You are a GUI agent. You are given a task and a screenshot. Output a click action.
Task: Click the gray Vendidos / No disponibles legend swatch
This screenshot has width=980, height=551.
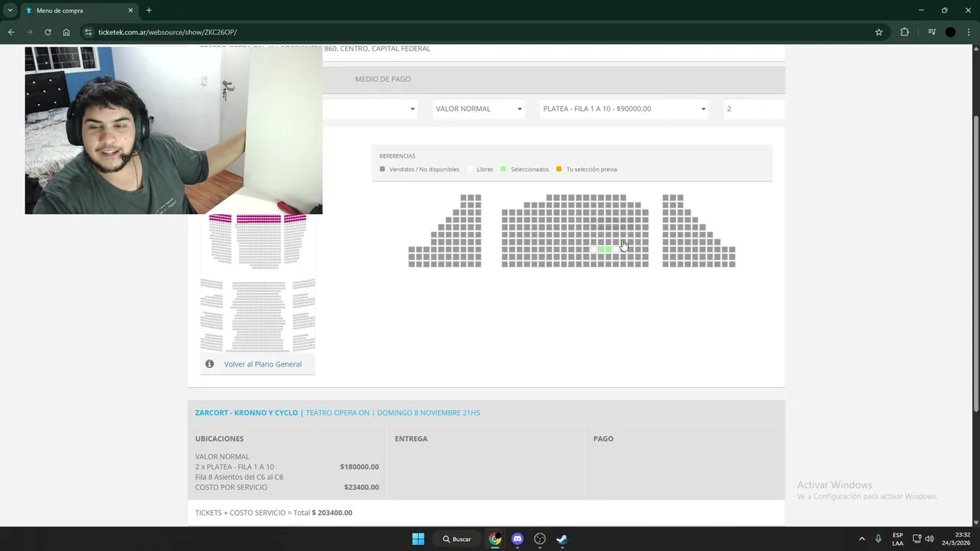(382, 169)
